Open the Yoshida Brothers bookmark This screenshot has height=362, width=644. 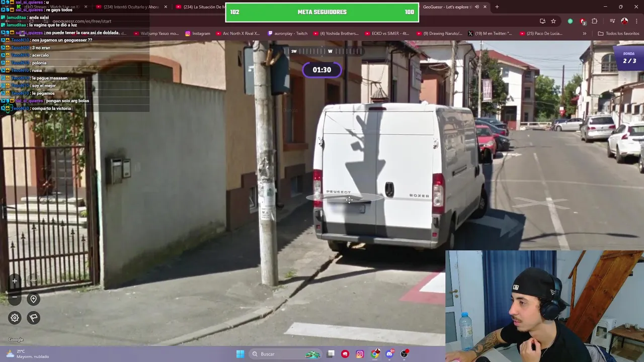coord(336,34)
